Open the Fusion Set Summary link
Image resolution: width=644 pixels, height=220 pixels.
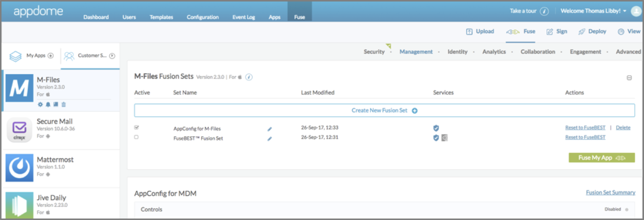[x=610, y=193]
